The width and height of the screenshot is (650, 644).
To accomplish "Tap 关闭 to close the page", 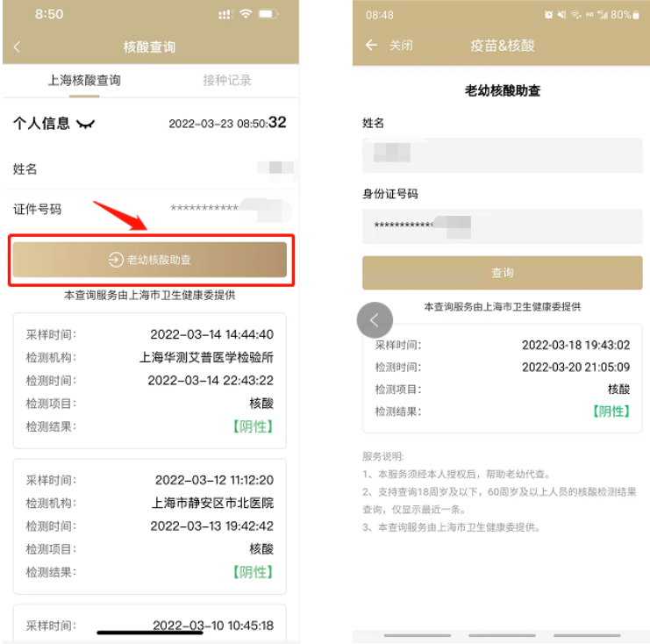I will (x=401, y=46).
